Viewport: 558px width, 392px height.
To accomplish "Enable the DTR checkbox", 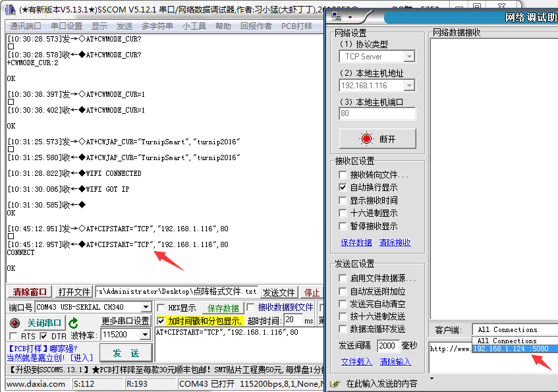I will 43,336.
